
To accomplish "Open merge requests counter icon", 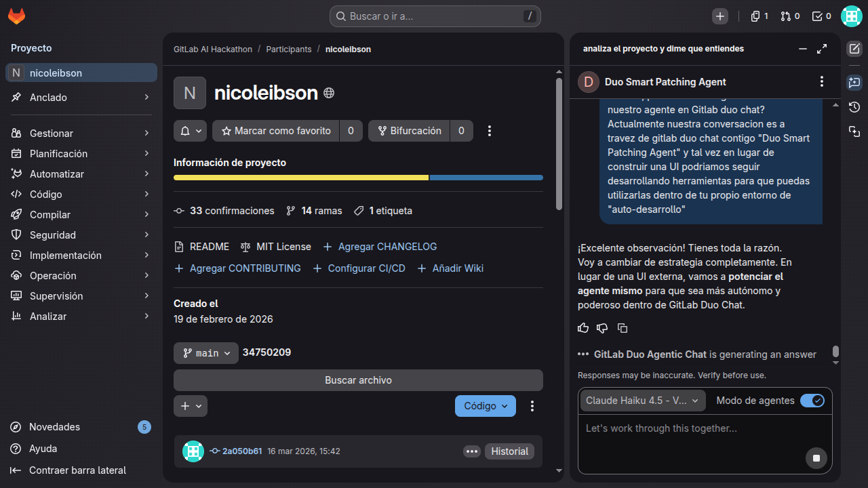I will 790,16.
